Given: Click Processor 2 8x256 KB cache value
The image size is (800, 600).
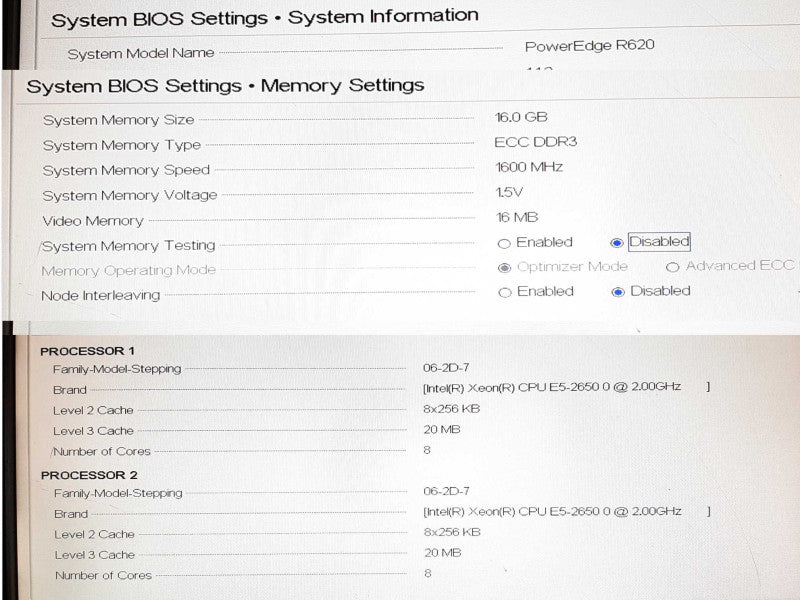Looking at the screenshot, I should pyautogui.click(x=453, y=532).
